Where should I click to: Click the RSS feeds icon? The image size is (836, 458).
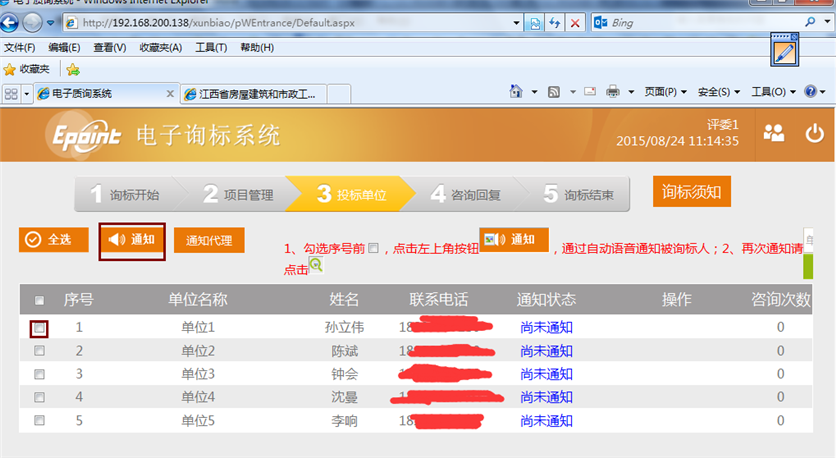pyautogui.click(x=554, y=92)
